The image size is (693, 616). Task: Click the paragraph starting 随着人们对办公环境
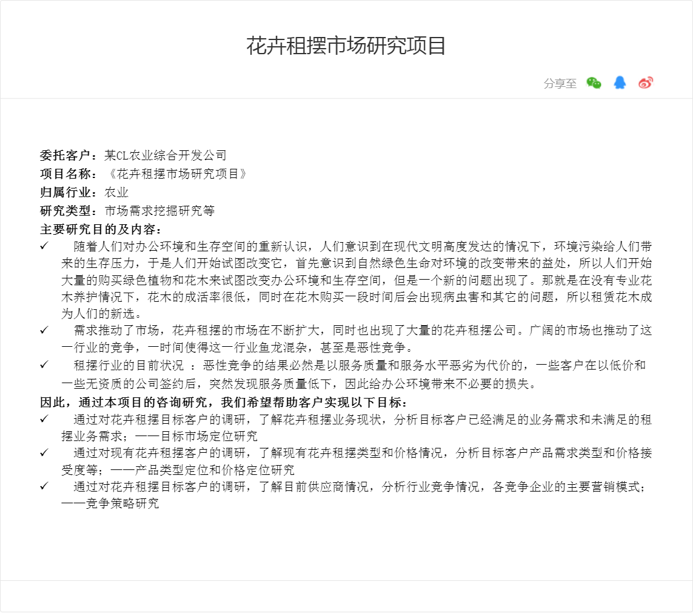(356, 280)
